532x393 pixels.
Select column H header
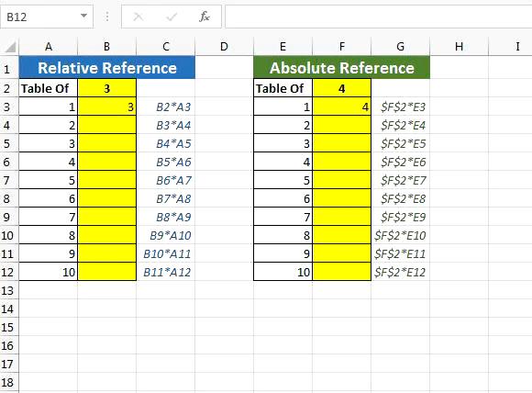459,47
